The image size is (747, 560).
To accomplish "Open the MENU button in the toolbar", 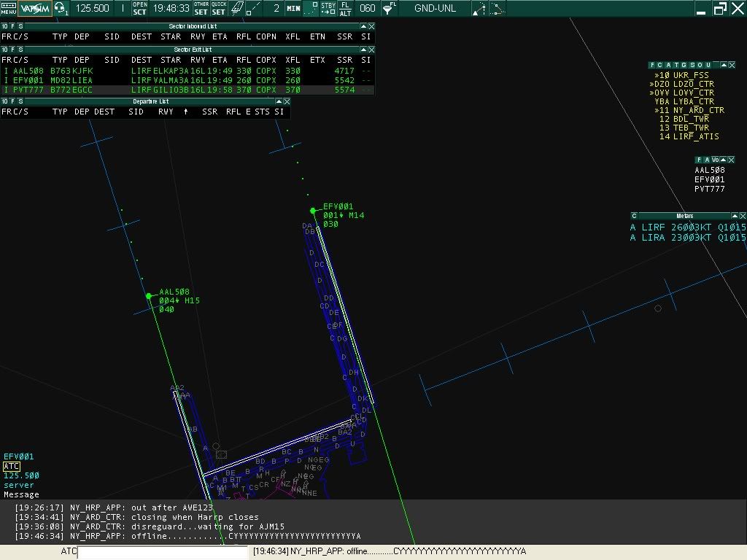I will (x=9, y=8).
